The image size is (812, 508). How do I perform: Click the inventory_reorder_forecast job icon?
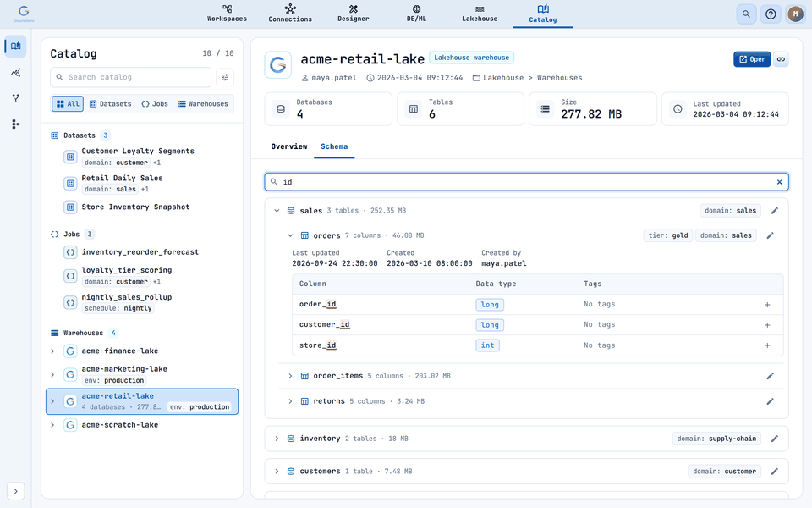click(x=70, y=252)
